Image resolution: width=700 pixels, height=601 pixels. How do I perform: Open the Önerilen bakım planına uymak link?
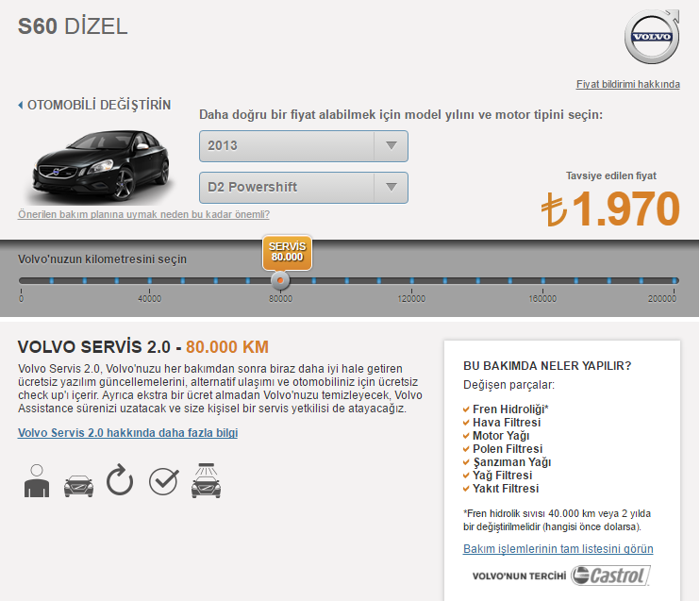(x=143, y=214)
